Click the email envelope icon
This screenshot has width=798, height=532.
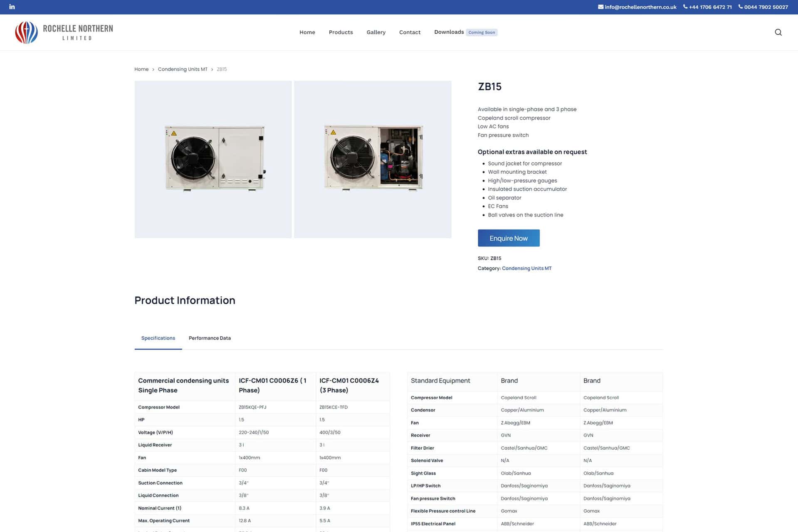point(600,7)
